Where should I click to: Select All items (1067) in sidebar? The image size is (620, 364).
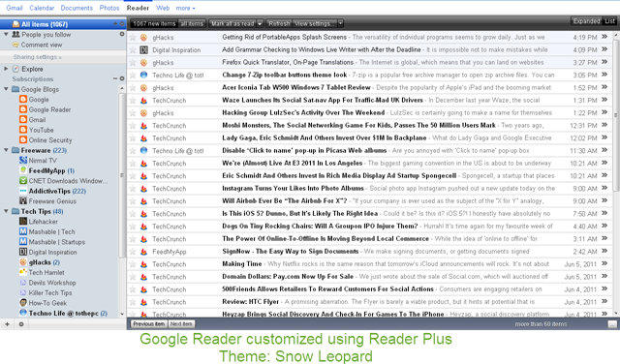click(x=63, y=24)
